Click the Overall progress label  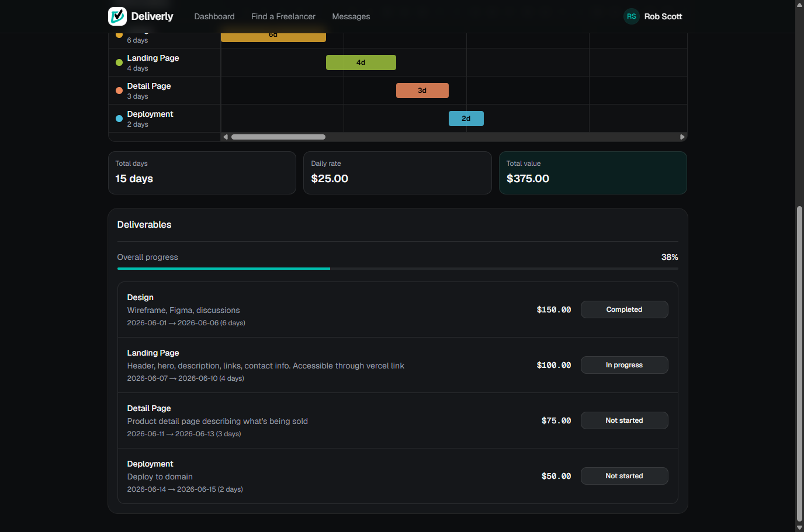click(x=148, y=257)
